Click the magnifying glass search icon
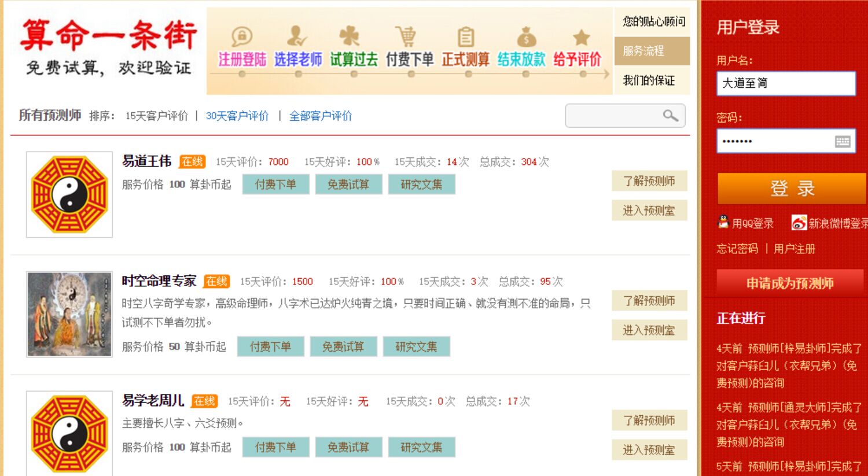The image size is (868, 476). [670, 116]
